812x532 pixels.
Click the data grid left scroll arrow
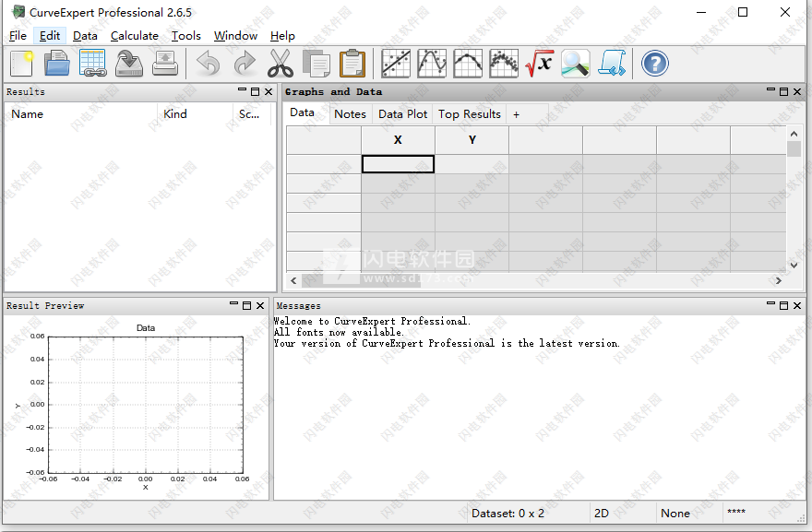pos(293,280)
